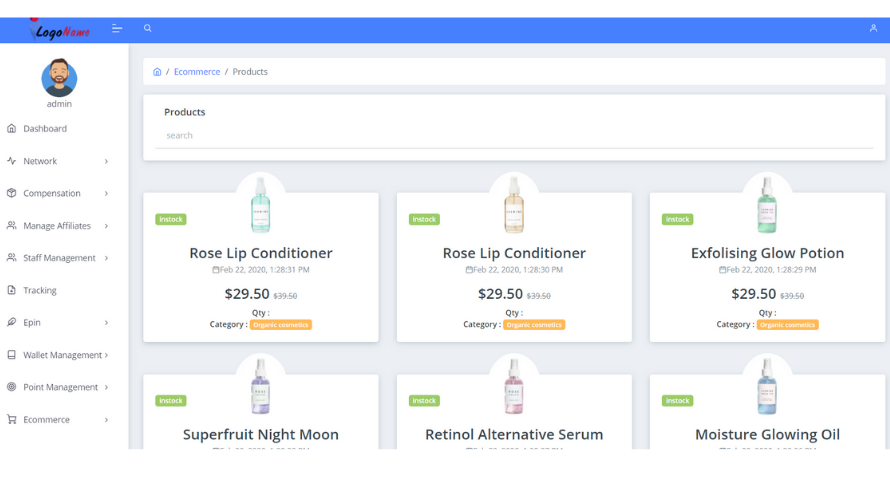Click the admin avatar picture
The height and width of the screenshot is (500, 890).
tap(59, 78)
